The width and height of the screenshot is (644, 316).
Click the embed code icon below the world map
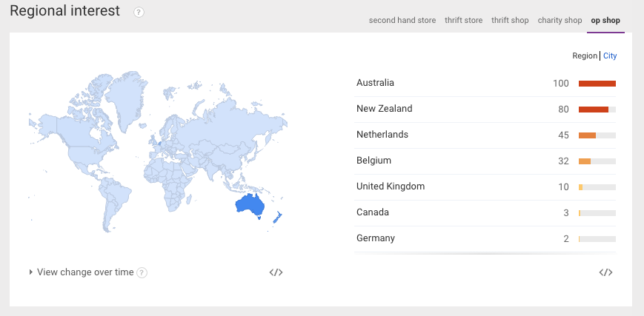(276, 272)
